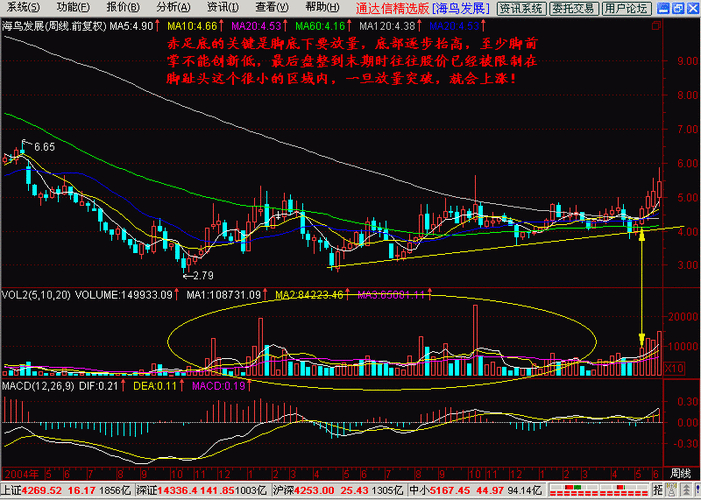Image resolution: width=701 pixels, height=500 pixels.
Task: Click the 报 icon in status bar
Action: click(x=659, y=491)
